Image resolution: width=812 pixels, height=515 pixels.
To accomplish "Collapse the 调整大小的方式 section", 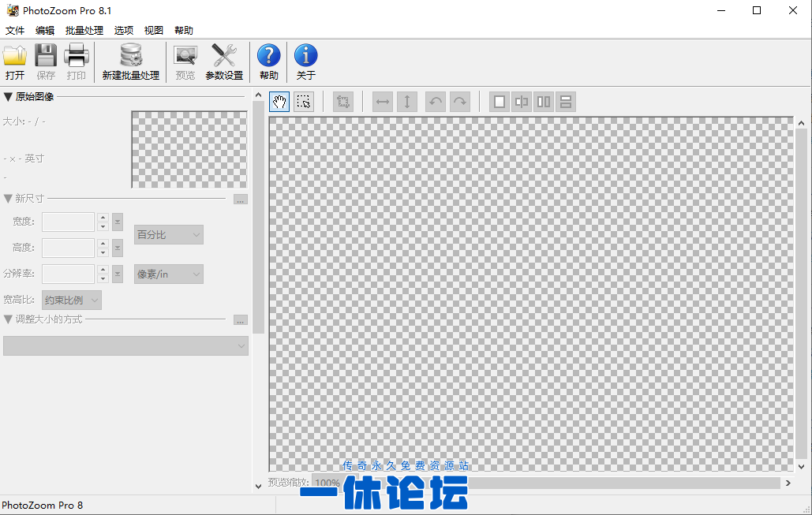I will coord(8,319).
